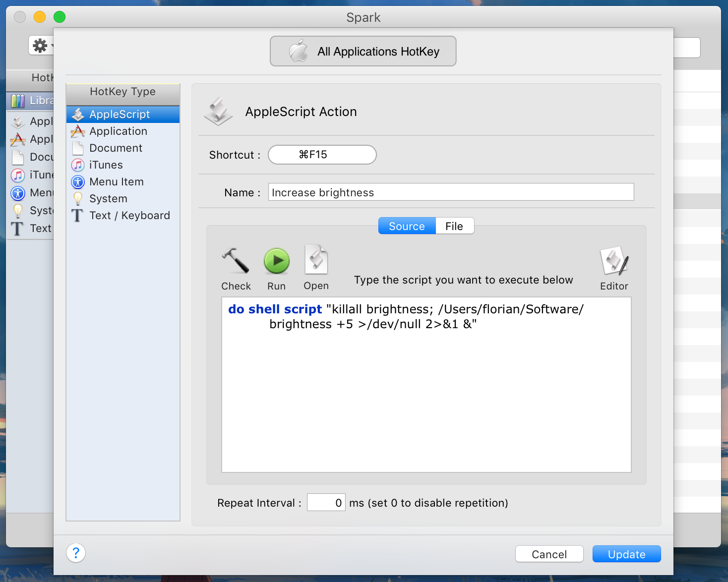728x582 pixels.
Task: Select Text / Keyboard hotkey type
Action: pyautogui.click(x=123, y=215)
